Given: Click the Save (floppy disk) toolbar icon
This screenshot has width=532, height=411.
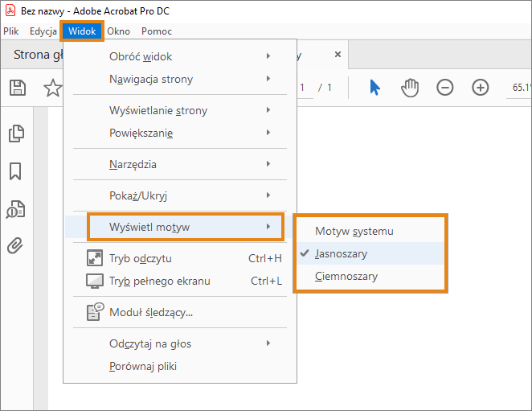Looking at the screenshot, I should pos(18,88).
